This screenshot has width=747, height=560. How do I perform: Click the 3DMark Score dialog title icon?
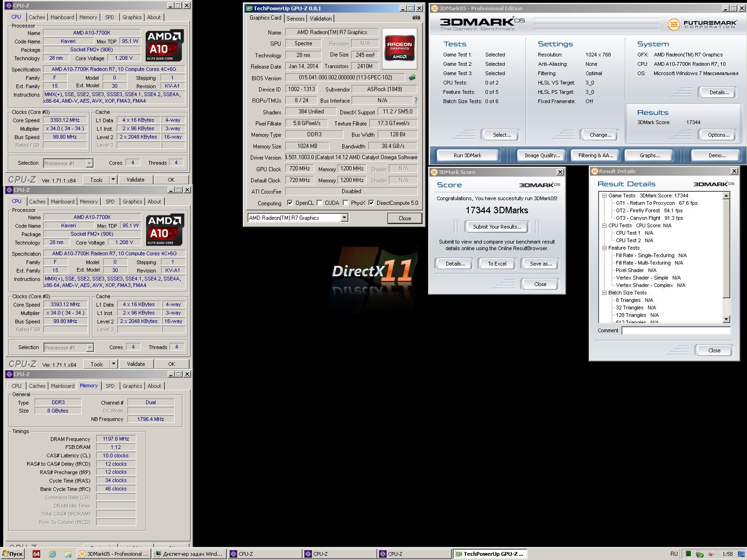point(434,172)
